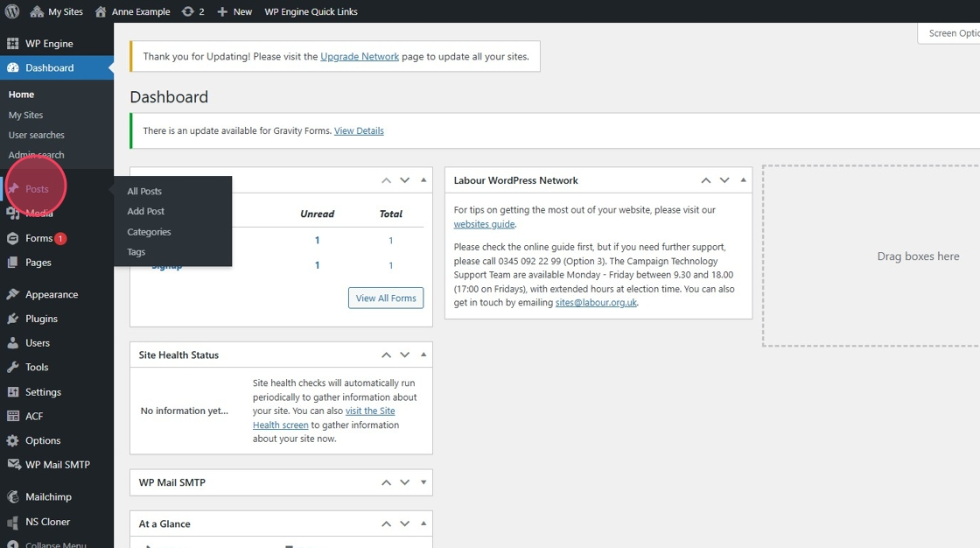Open the My Sites sidebar submenu item
Image resolution: width=980 pixels, height=548 pixels.
tap(25, 115)
